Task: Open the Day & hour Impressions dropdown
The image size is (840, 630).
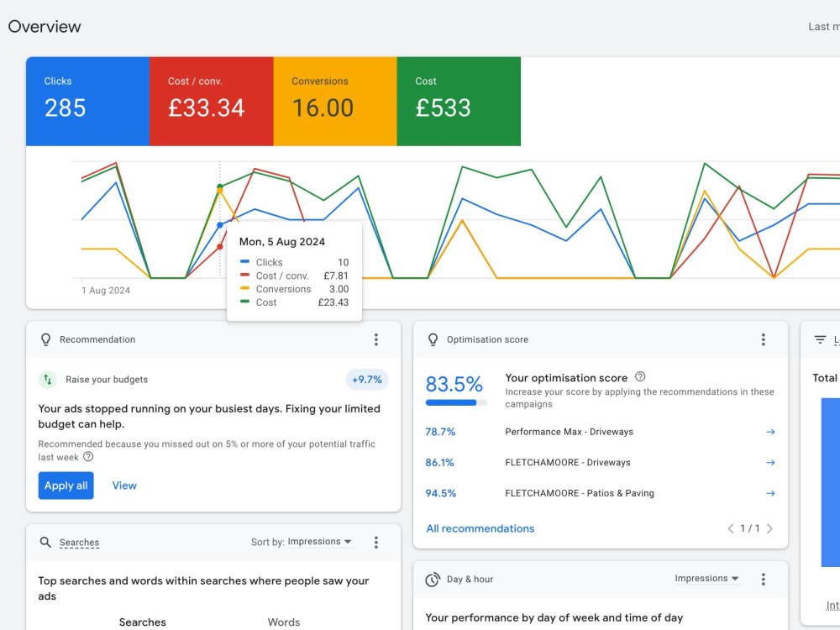Action: pos(706,579)
